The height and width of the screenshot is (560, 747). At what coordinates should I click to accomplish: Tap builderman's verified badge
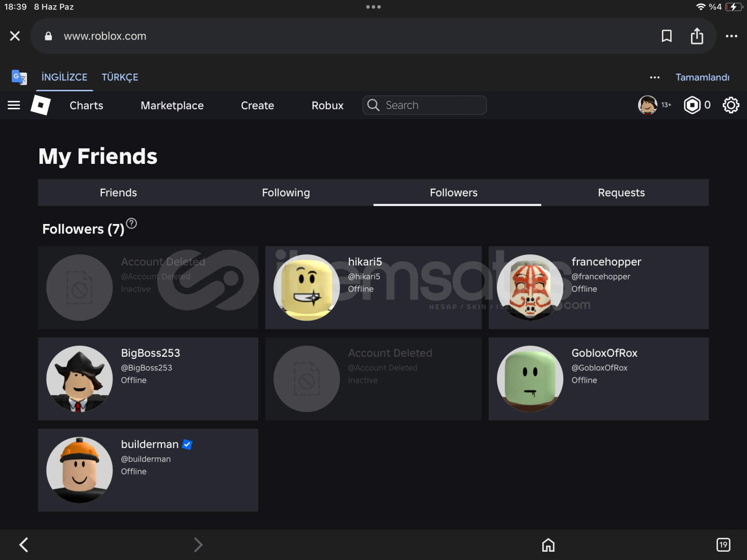click(x=187, y=444)
